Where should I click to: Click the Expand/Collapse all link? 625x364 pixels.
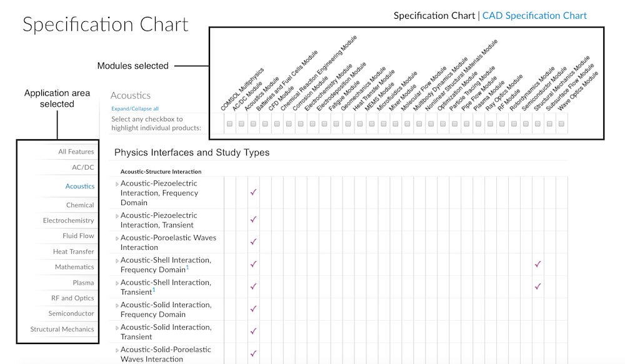(134, 109)
